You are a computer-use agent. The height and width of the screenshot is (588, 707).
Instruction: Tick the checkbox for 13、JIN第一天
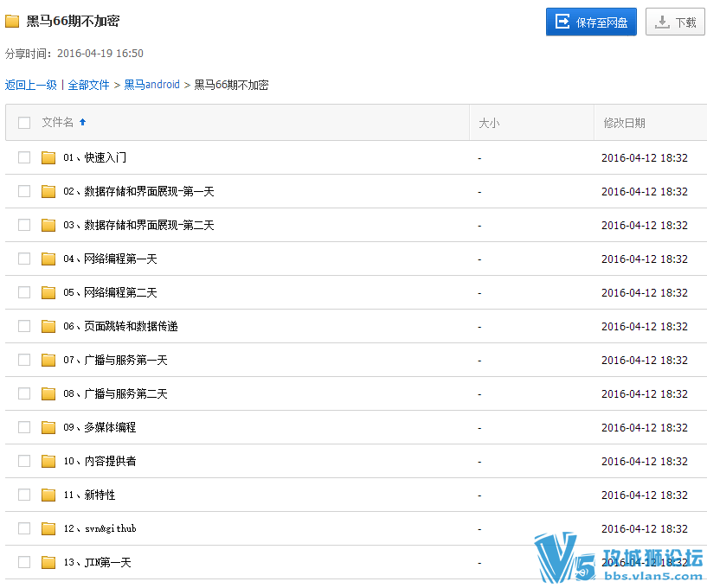[x=24, y=562]
